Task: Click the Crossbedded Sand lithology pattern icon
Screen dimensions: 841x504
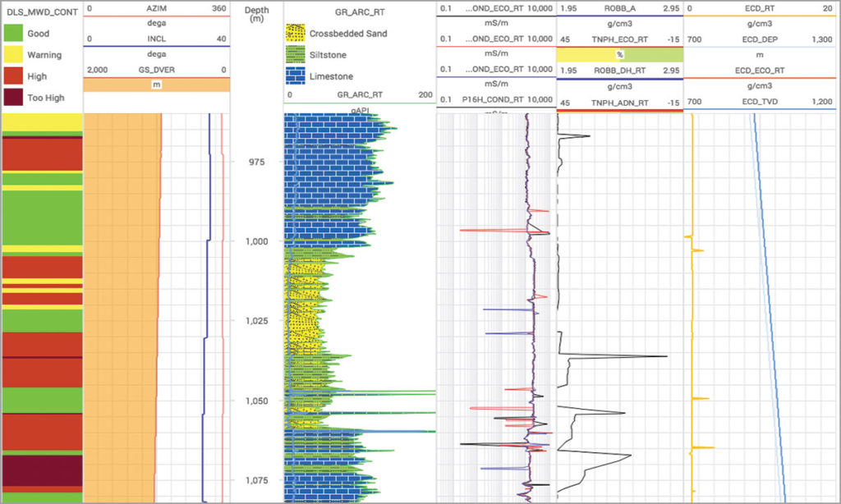Action: 295,33
